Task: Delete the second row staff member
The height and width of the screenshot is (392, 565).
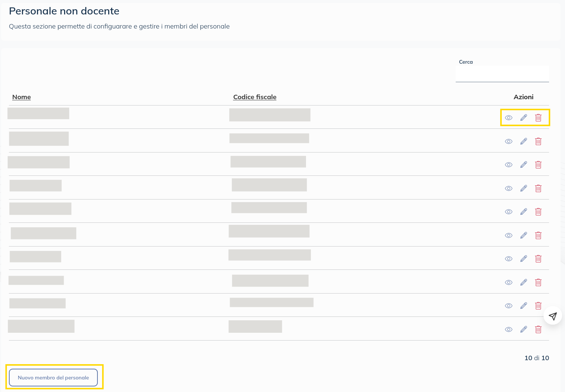Action: pos(538,141)
